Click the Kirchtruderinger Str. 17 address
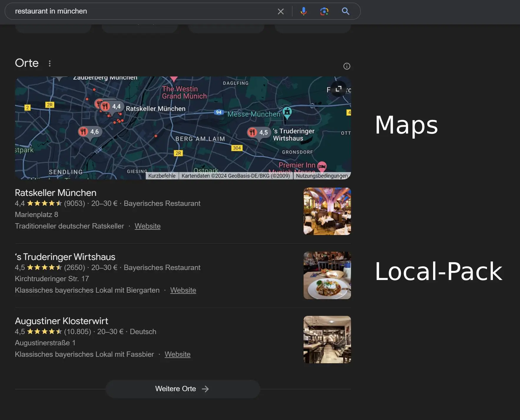520x420 pixels. 52,279
